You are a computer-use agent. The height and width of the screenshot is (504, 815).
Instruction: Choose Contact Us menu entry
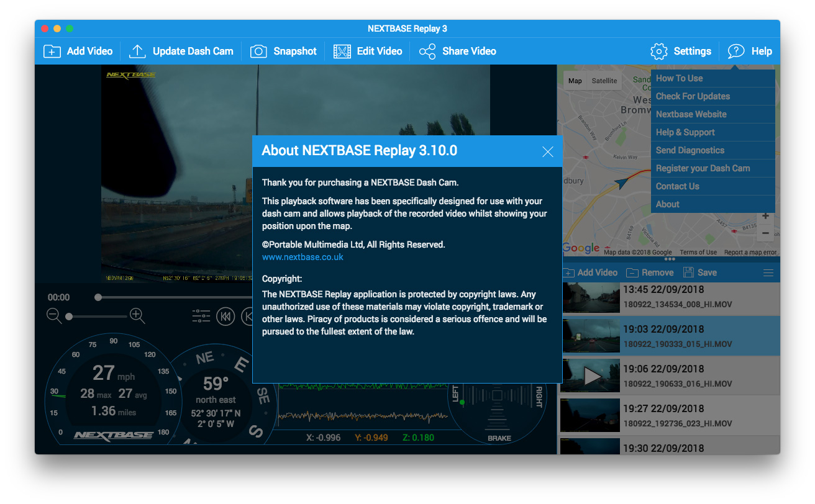tap(713, 186)
